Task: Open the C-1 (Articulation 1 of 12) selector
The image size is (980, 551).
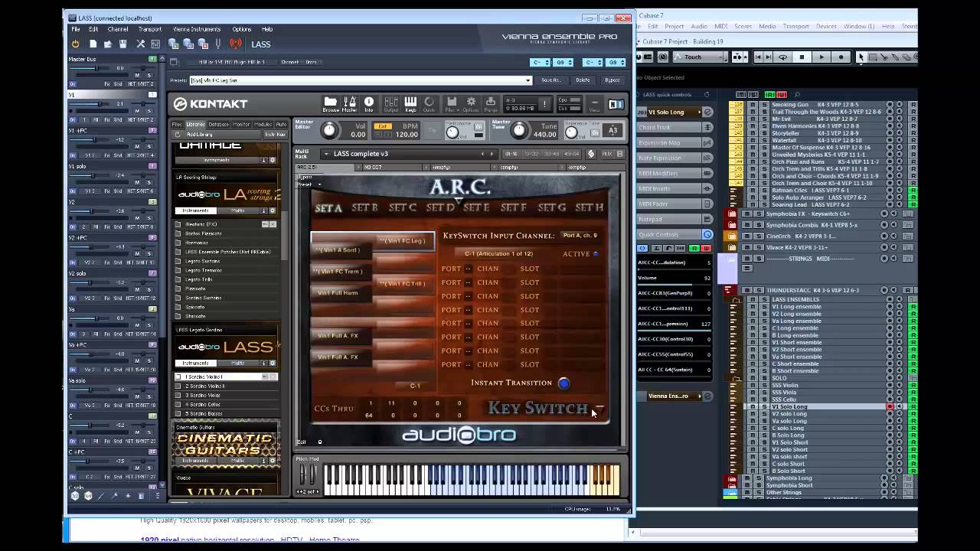Action: tap(498, 253)
